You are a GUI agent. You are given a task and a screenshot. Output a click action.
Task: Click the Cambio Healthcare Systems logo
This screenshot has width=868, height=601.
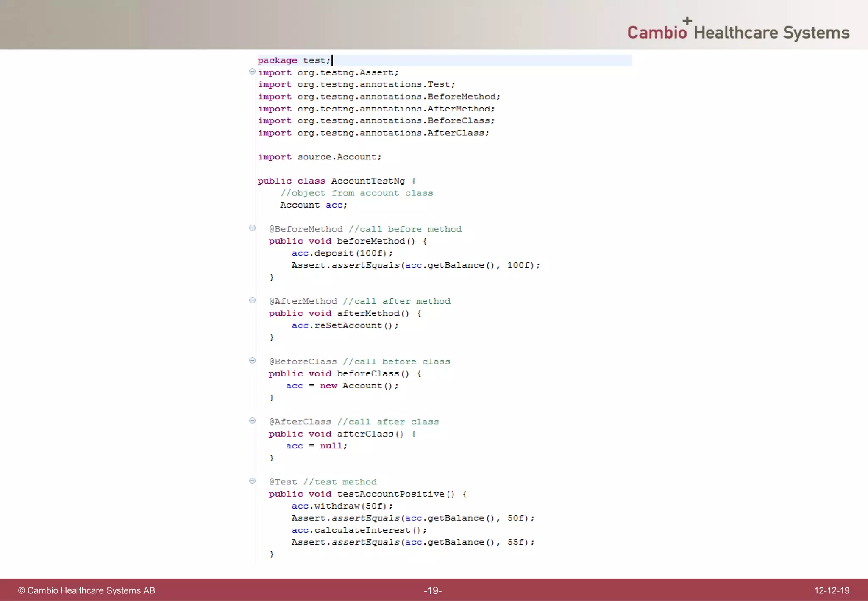(738, 33)
